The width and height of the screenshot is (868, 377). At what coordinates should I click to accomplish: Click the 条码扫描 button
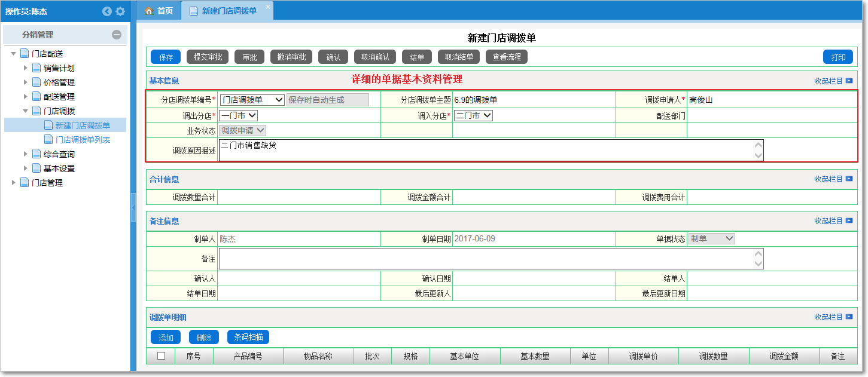click(x=248, y=338)
